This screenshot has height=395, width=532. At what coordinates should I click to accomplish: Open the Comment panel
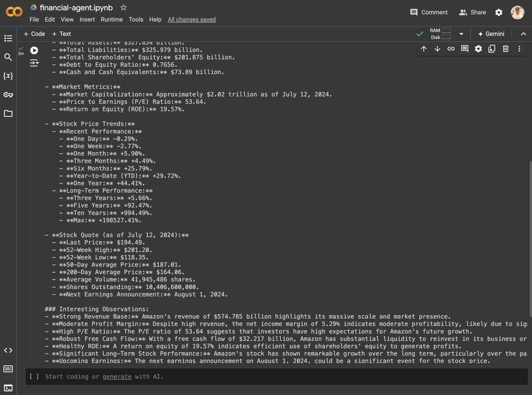click(429, 12)
